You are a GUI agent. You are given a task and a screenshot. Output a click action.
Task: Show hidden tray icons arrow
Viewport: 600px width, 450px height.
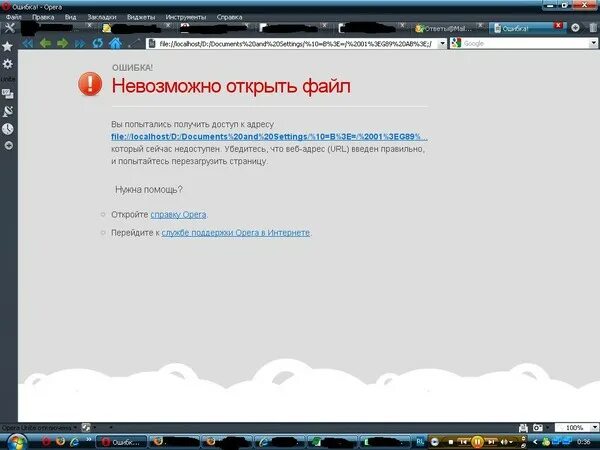[535, 442]
